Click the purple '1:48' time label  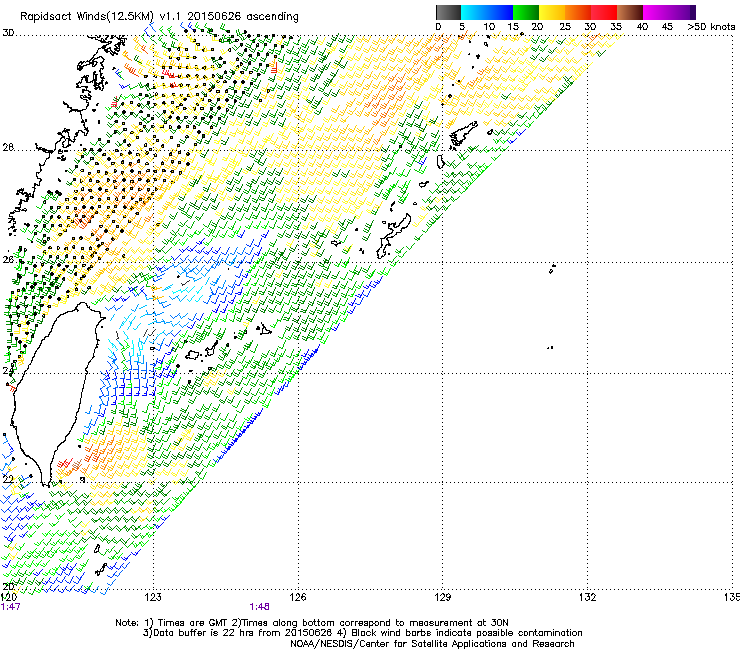pos(260,607)
